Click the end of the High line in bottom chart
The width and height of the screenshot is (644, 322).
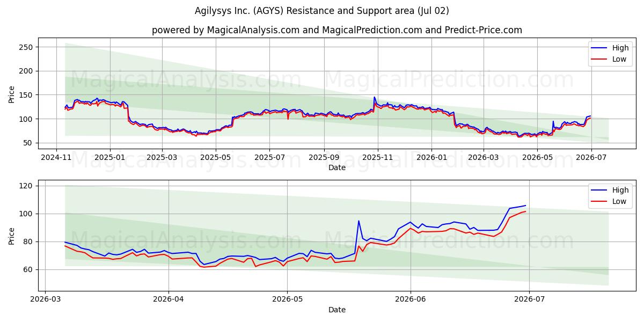click(x=525, y=206)
